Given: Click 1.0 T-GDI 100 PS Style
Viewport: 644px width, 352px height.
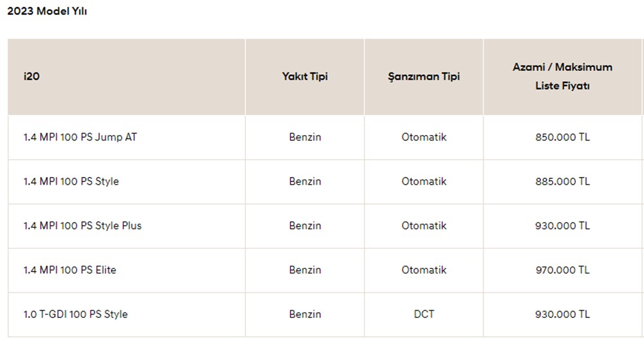Looking at the screenshot, I should pos(75,315).
